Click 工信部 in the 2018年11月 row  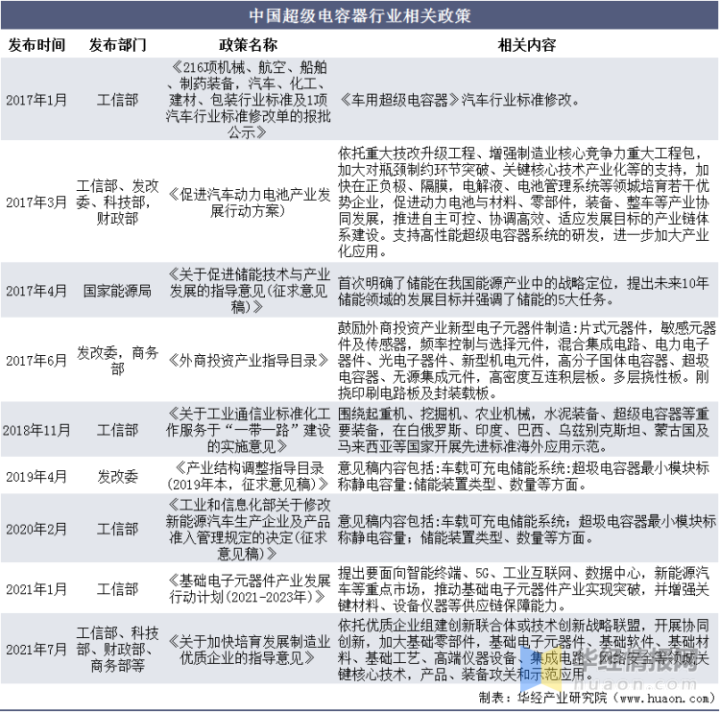point(118,430)
